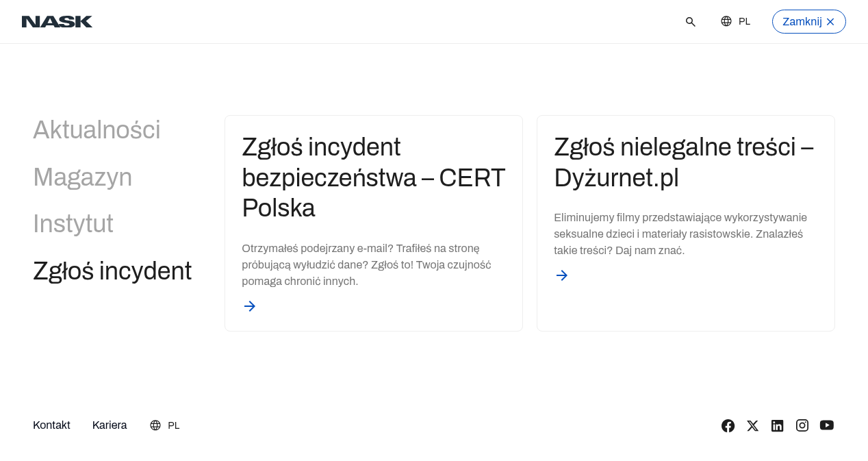Expand the PL language selector in header
This screenshot has height=461, width=868.
(x=735, y=21)
